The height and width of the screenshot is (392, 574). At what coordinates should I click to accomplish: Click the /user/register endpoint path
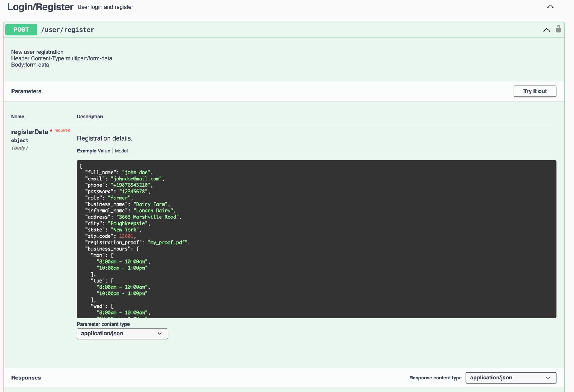click(68, 30)
